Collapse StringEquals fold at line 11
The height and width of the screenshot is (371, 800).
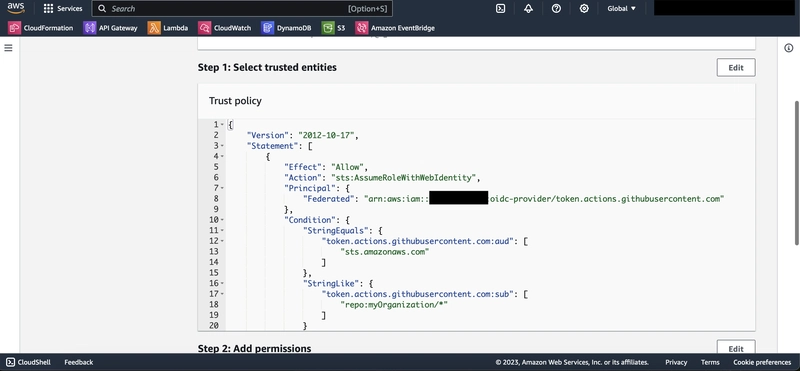[222, 231]
